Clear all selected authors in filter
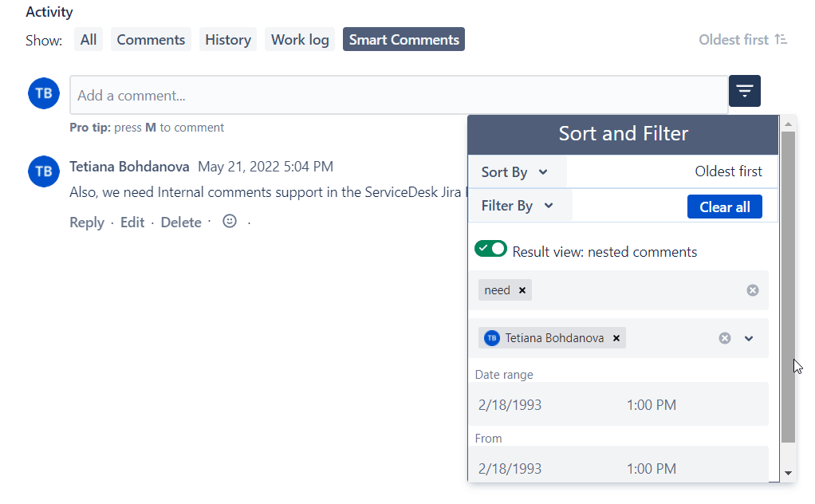Screen dimensions: 815x504 (724, 338)
